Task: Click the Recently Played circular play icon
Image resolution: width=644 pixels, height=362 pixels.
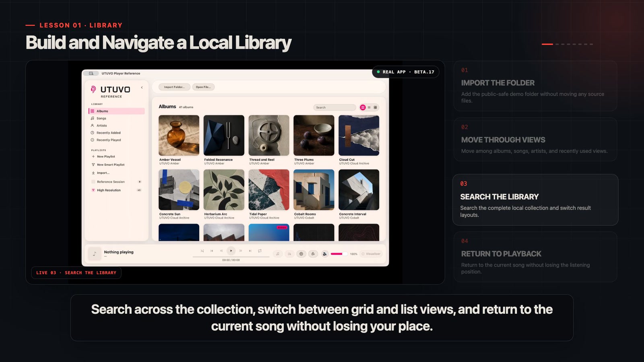Action: [x=93, y=140]
